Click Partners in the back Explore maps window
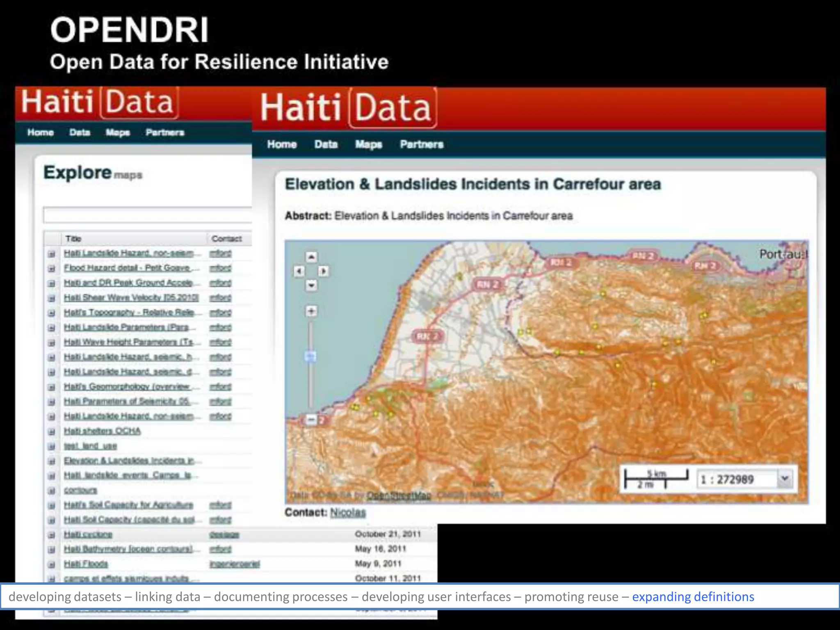Viewport: 840px width, 630px height. pyautogui.click(x=165, y=132)
